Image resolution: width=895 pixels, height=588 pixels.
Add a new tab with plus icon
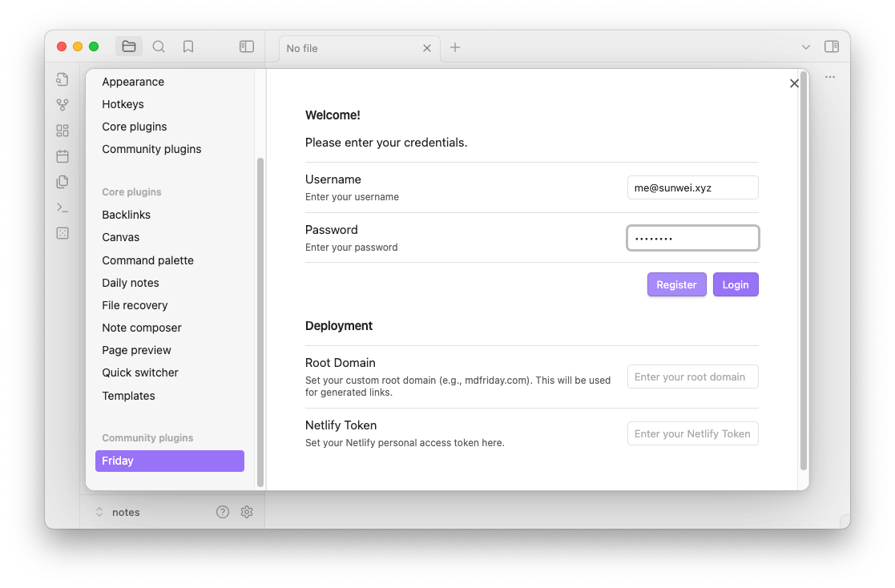pyautogui.click(x=455, y=47)
